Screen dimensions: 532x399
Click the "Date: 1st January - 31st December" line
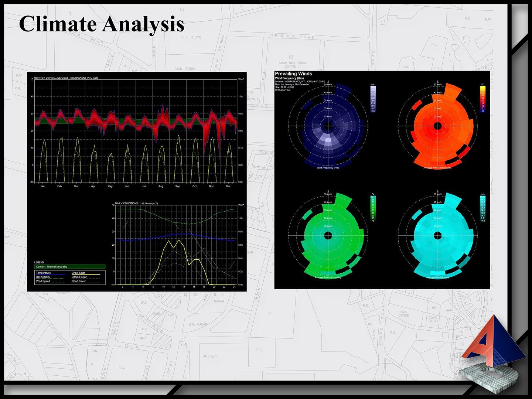[292, 84]
